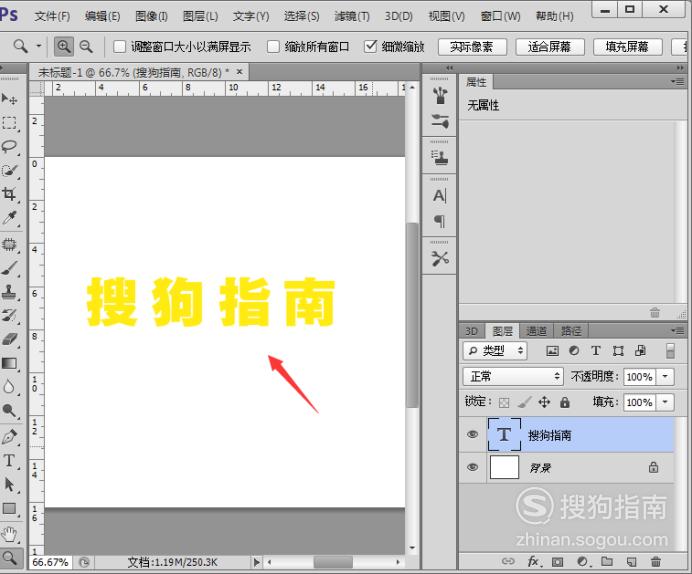This screenshot has height=574, width=692.
Task: Select the Zoom tool in toolbox
Action: pos(9,558)
